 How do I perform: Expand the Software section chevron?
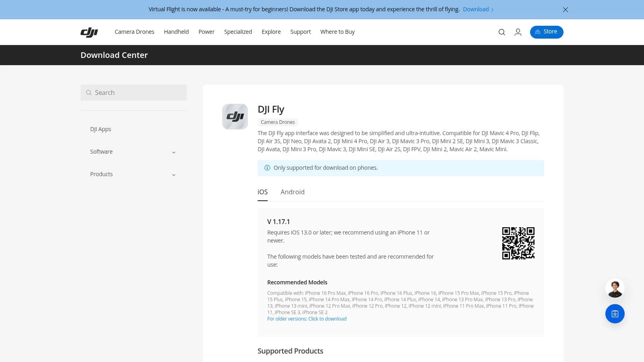point(174,152)
